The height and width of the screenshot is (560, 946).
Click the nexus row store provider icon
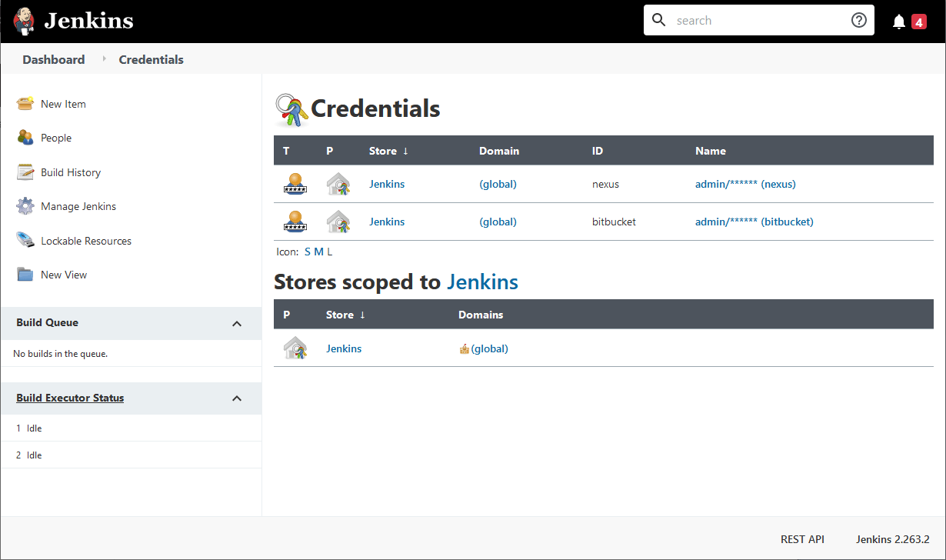[338, 184]
